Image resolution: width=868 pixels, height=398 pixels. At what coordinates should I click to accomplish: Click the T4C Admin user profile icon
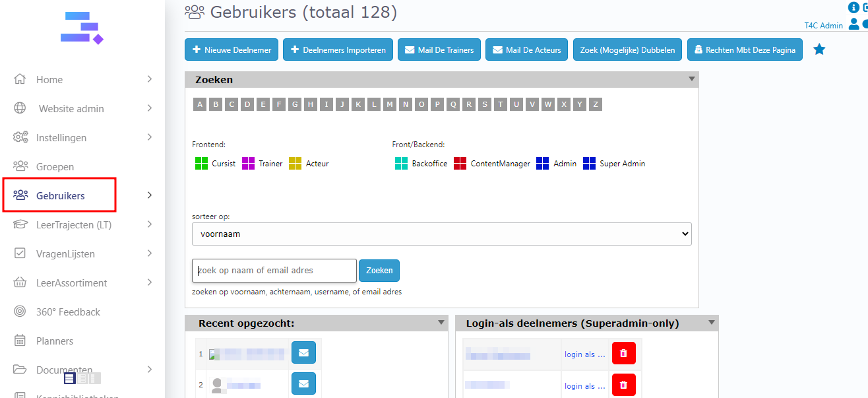pos(853,24)
